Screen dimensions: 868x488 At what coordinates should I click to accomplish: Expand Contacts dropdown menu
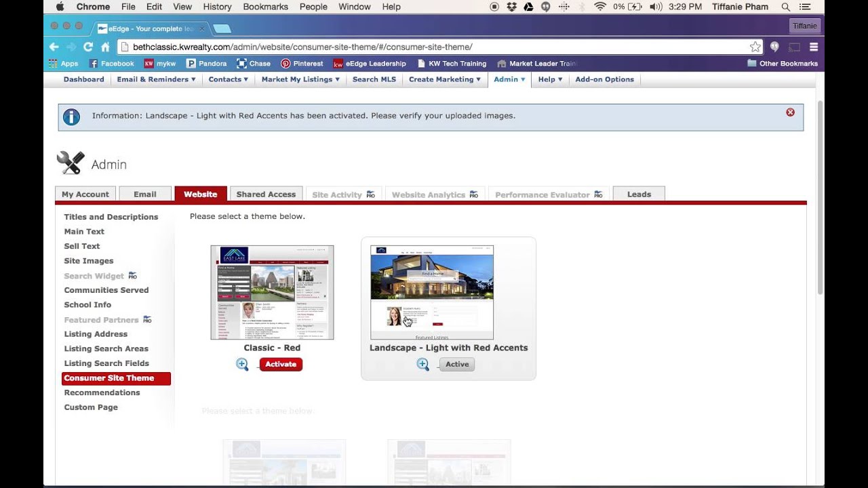pos(229,79)
